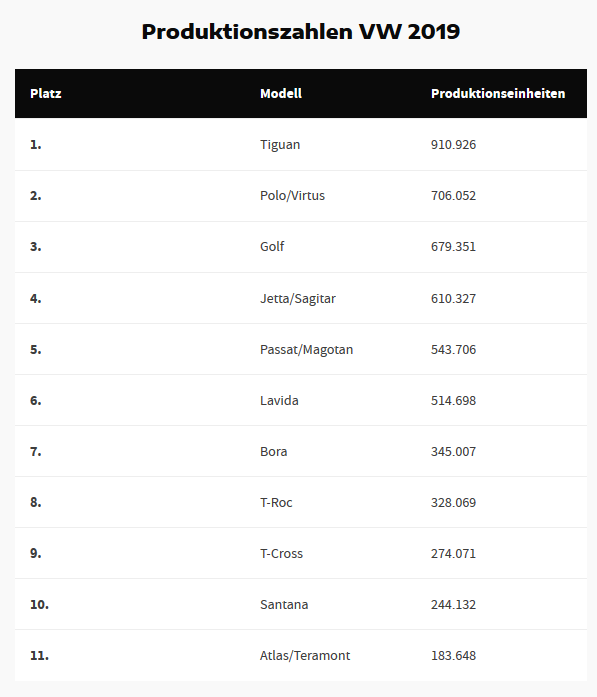Click the Modell column header
The image size is (597, 697).
click(281, 93)
